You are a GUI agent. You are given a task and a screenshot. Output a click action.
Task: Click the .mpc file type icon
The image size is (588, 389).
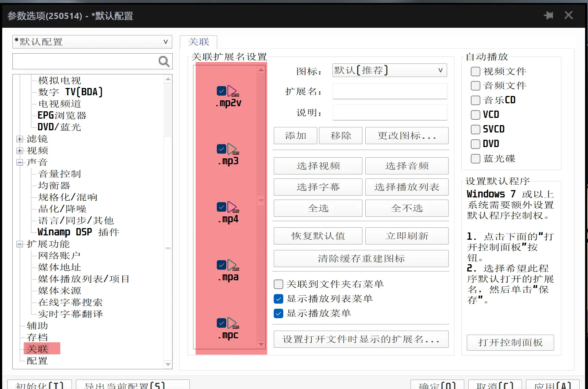coord(233,323)
